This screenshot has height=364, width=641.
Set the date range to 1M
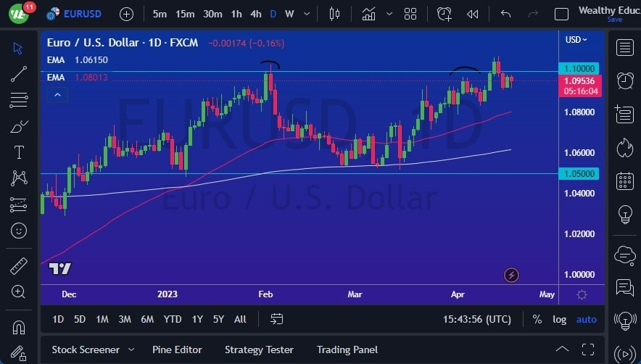[102, 319]
